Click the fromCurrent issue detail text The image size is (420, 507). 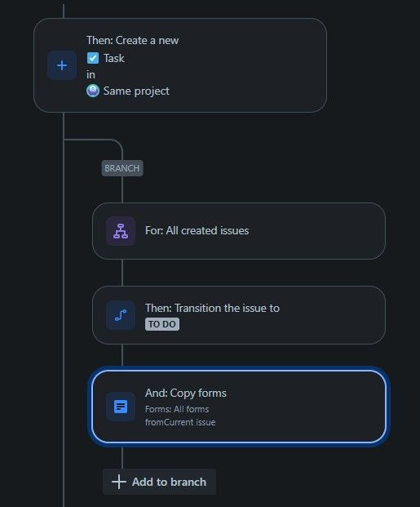click(x=180, y=422)
